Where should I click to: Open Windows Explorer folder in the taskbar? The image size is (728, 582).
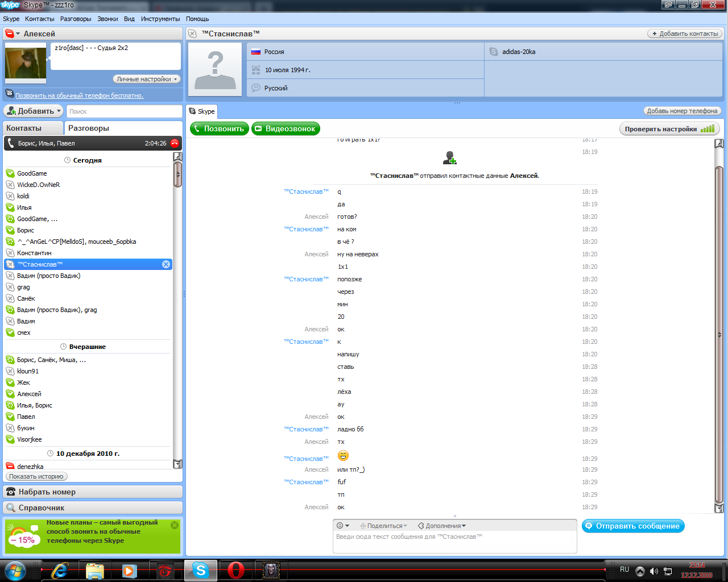95,570
